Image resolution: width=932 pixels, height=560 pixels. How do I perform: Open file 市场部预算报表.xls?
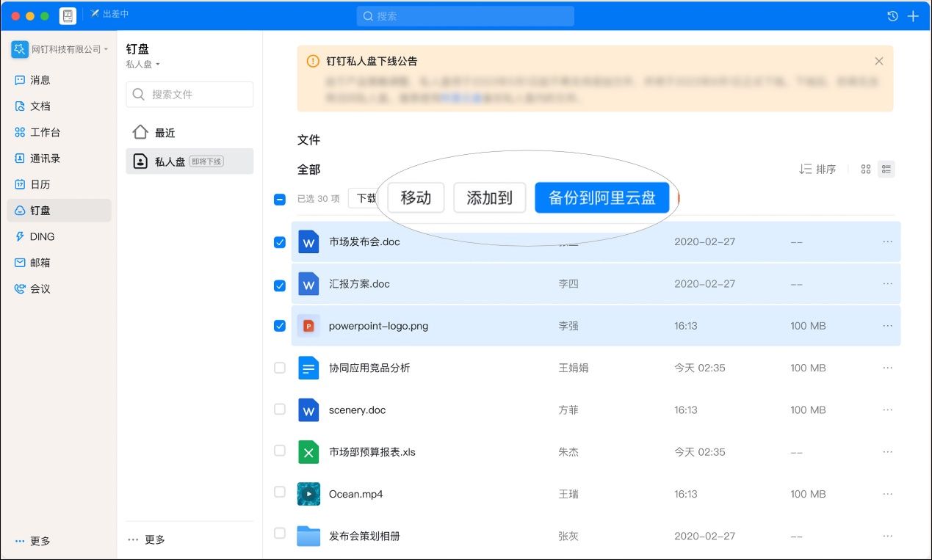click(x=372, y=452)
